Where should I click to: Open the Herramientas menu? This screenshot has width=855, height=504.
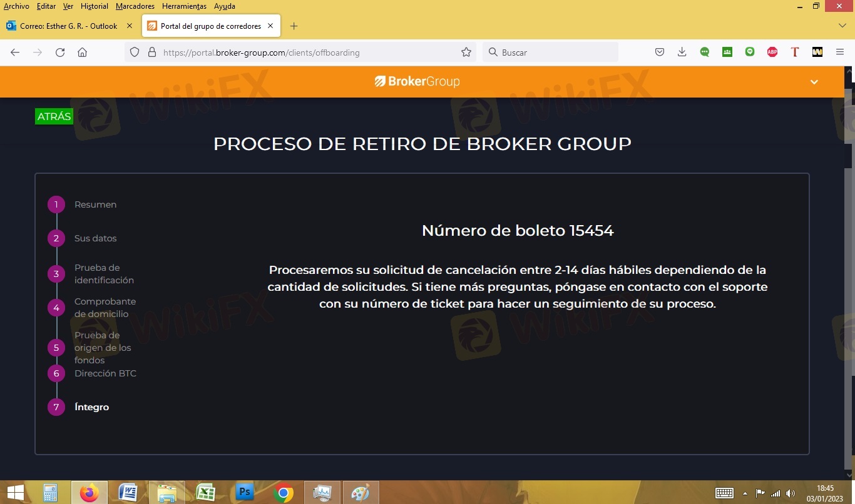click(x=185, y=6)
